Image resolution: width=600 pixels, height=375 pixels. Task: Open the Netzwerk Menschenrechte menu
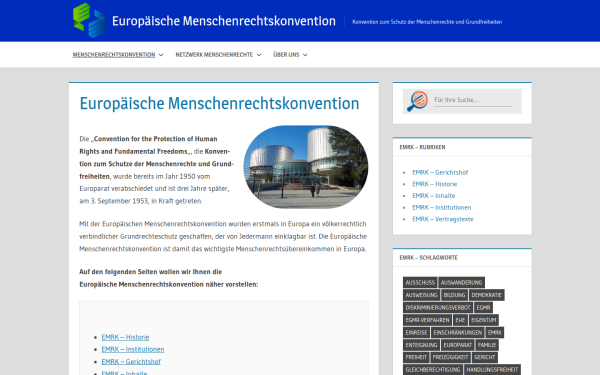pyautogui.click(x=214, y=55)
